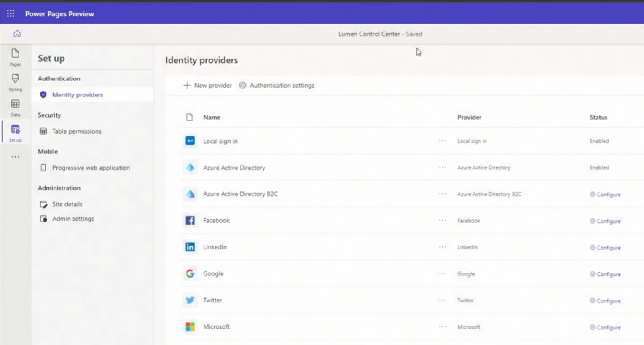Click the Twitter bird icon

pyautogui.click(x=190, y=300)
